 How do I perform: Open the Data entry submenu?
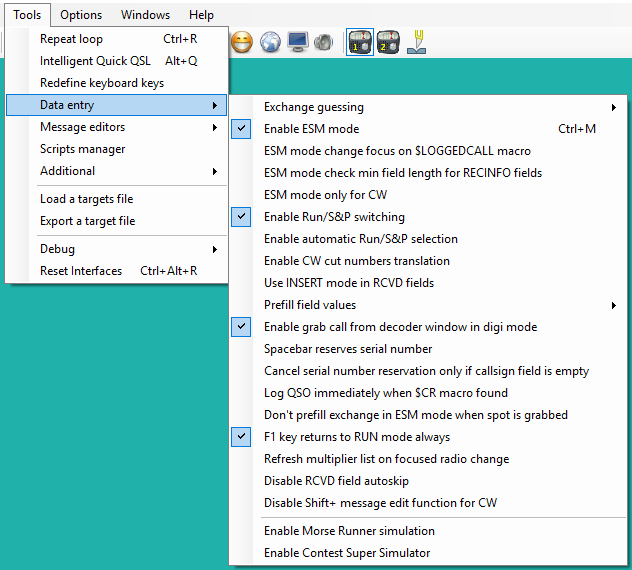coord(116,105)
